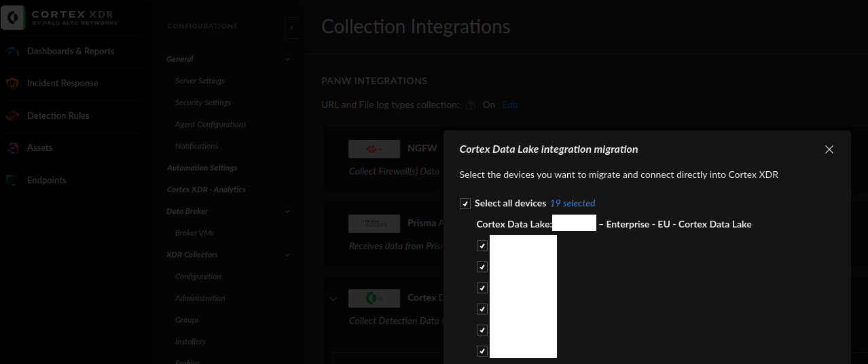Viewport: 868px width, 364px height.
Task: Click the Prisma Access integration logo
Action: (x=374, y=223)
